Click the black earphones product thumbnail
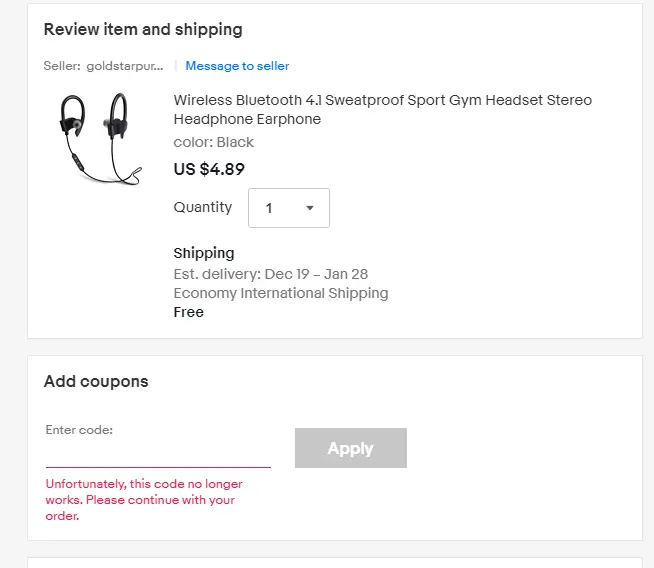The image size is (654, 568). [100, 139]
